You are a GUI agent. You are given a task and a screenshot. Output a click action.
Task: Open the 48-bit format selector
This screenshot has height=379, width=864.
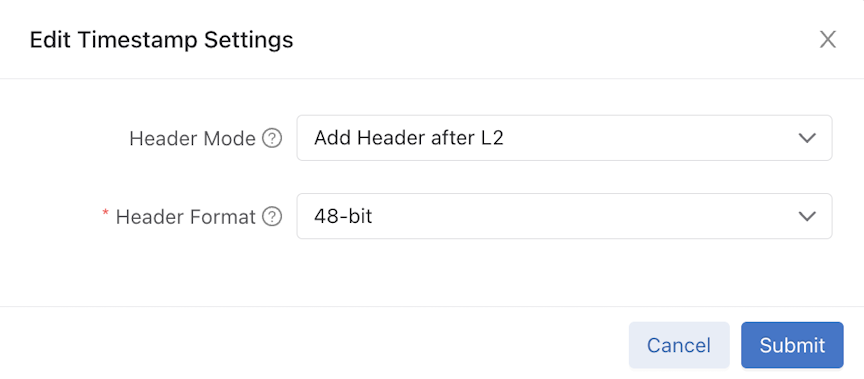(564, 216)
